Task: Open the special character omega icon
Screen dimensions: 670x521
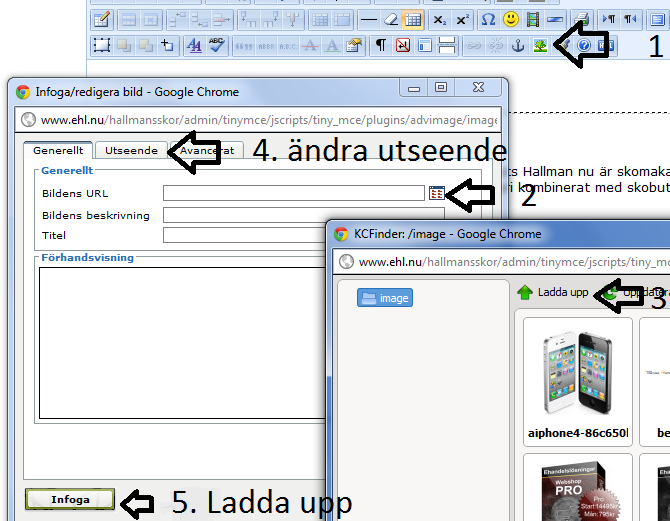Action: click(488, 20)
